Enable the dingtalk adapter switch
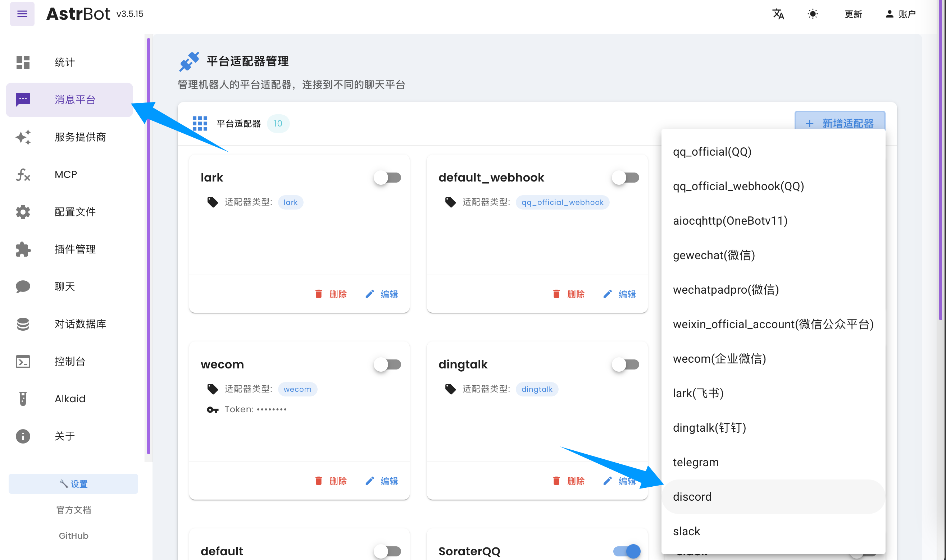Image resolution: width=946 pixels, height=560 pixels. click(x=625, y=364)
